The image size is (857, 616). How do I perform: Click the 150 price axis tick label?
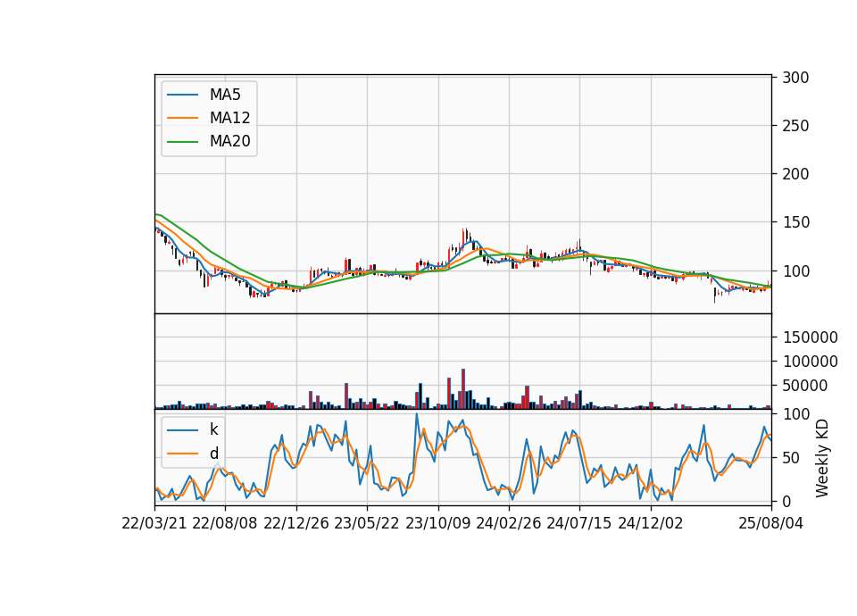[x=795, y=222]
